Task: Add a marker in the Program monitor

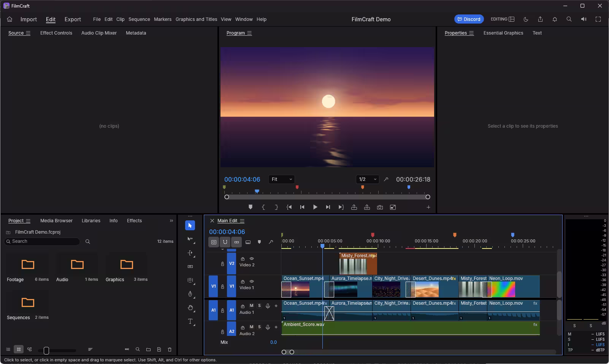Action: 251,207
